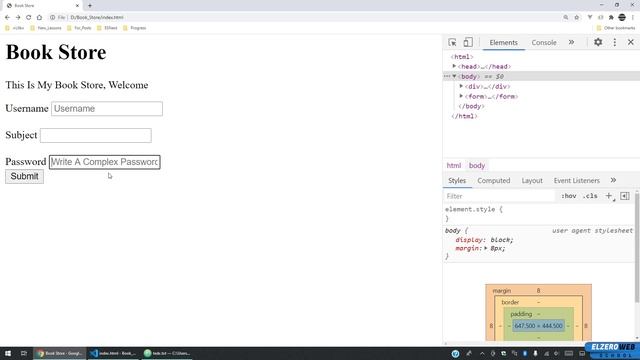Image resolution: width=640 pixels, height=360 pixels.
Task: Toggle the :hov element state panel
Action: (569, 196)
